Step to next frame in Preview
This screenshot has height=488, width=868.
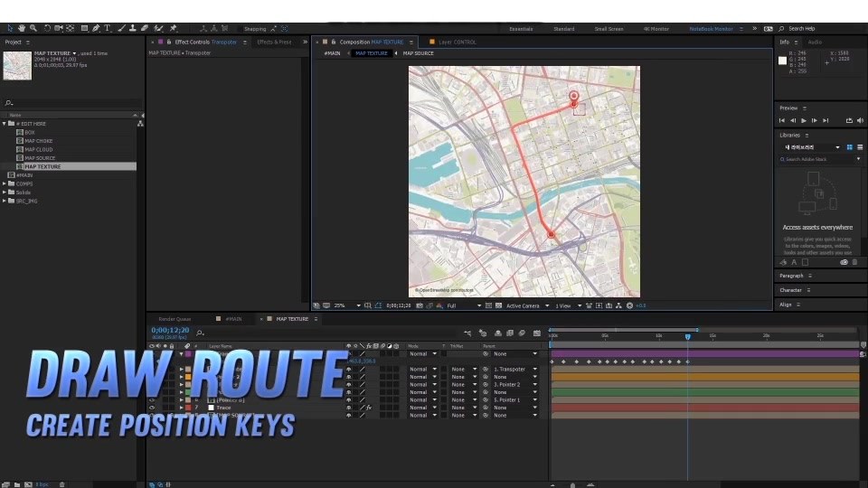[x=815, y=120]
